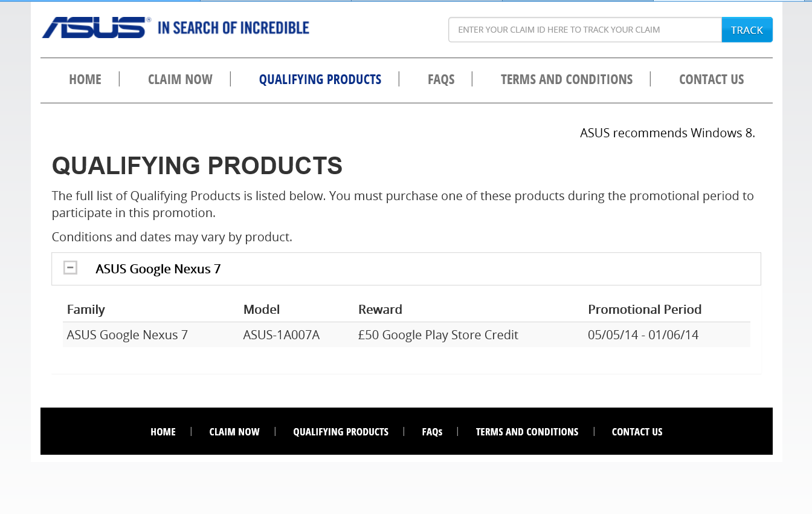Open HOME in the top navigation
Image resolution: width=812 pixels, height=514 pixels.
pyautogui.click(x=85, y=79)
